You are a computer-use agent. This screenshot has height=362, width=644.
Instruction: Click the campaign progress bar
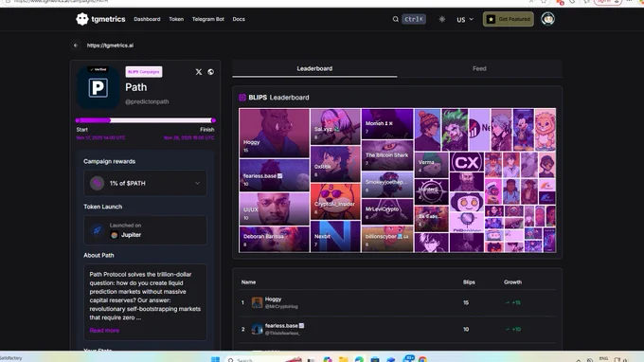click(x=146, y=120)
